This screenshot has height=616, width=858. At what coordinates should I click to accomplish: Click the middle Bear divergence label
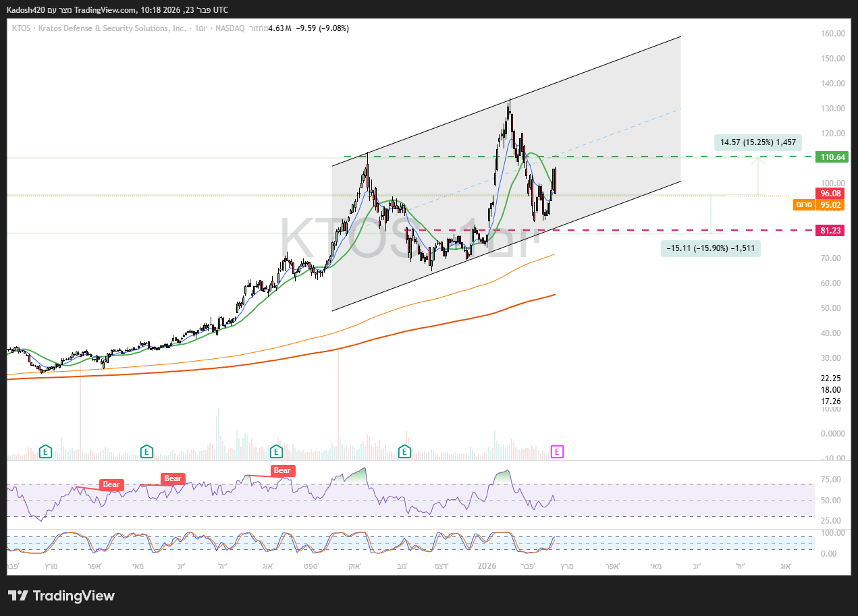173,478
